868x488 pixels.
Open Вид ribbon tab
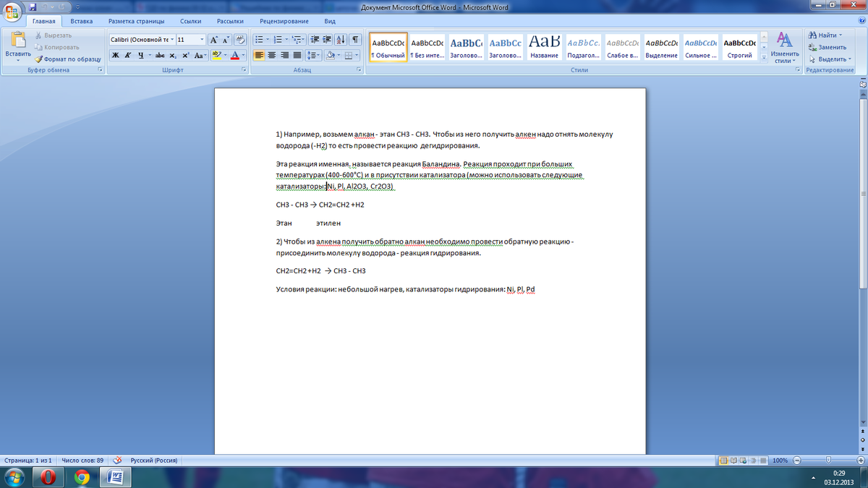[x=330, y=22]
